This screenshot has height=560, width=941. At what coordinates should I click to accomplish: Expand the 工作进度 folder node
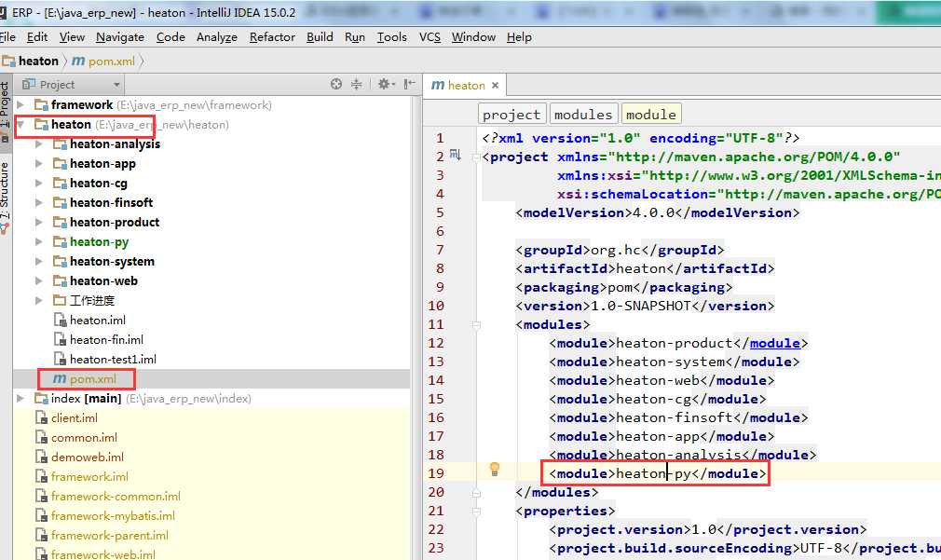coord(39,300)
